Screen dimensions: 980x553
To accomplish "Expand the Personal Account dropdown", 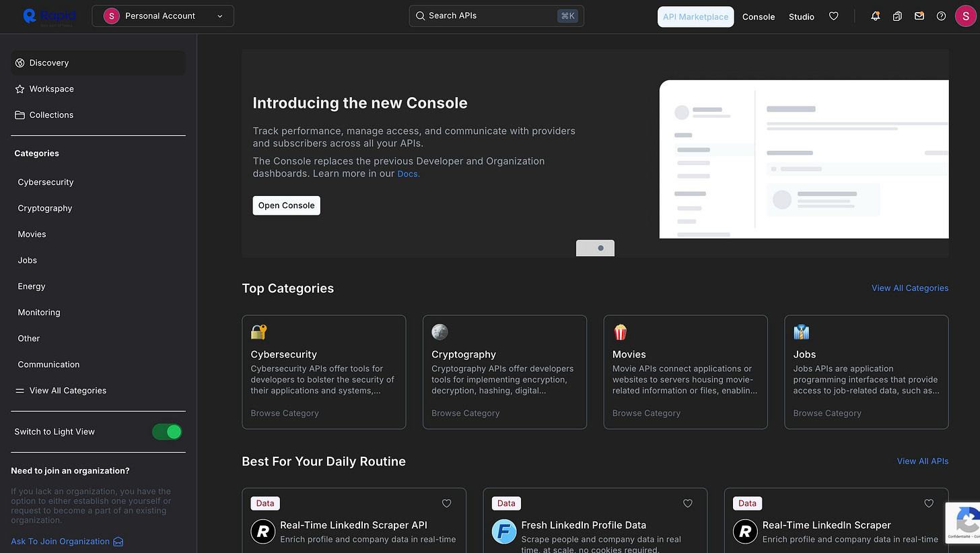I will 163,16.
